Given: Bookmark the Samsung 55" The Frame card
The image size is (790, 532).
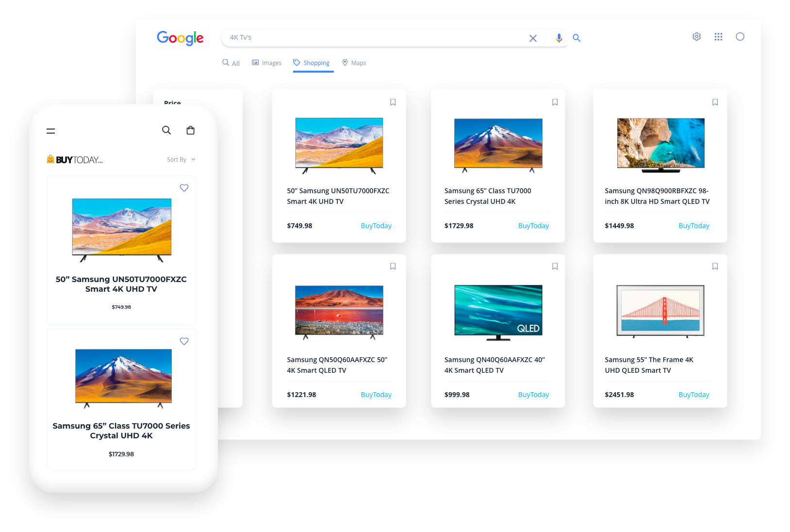Looking at the screenshot, I should 715,266.
